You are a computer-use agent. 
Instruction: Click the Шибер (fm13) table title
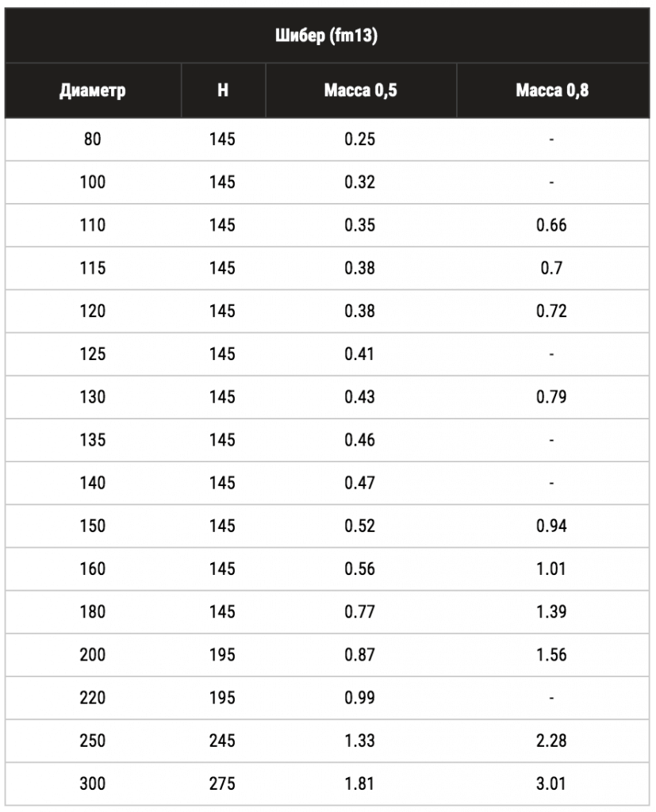point(327,35)
